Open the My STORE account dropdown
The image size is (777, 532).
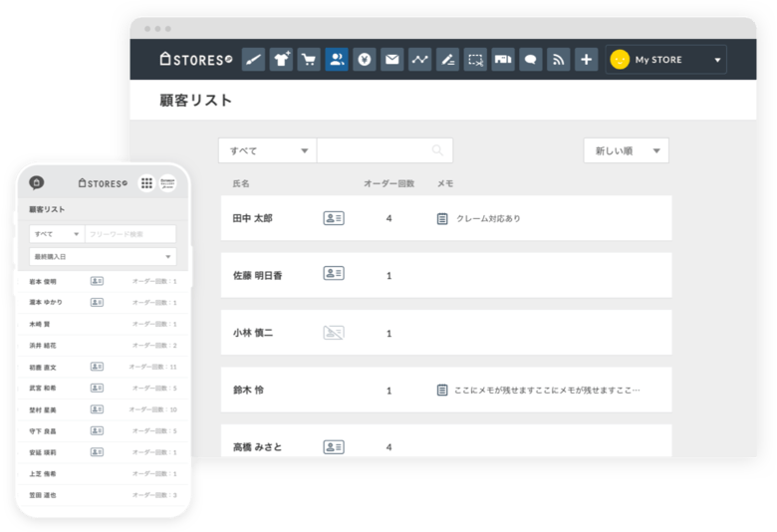pyautogui.click(x=666, y=60)
